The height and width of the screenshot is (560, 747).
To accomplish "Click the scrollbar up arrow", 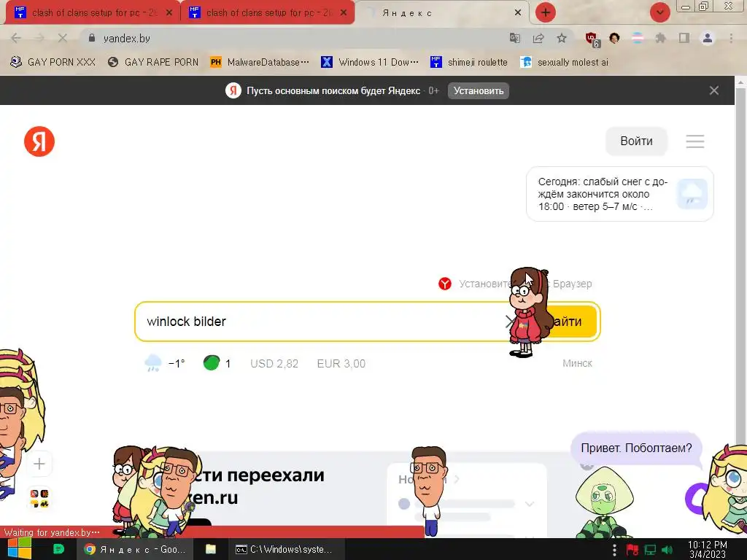I will coord(741,82).
